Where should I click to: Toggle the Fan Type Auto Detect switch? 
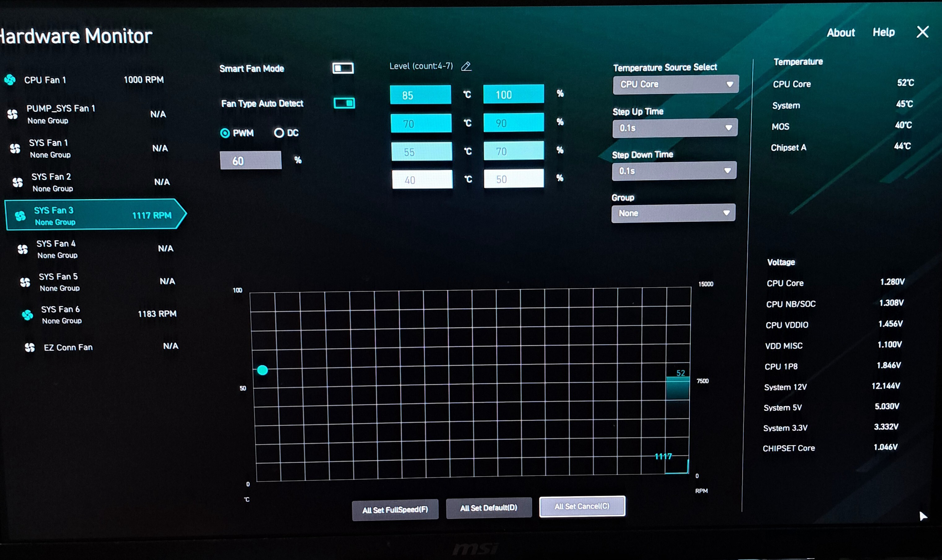[x=344, y=103]
